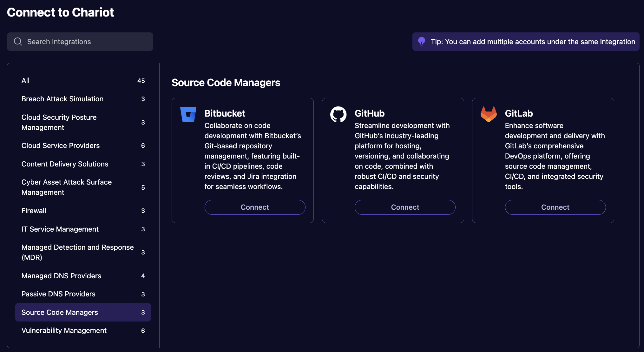Click the count 45 beside All

(x=141, y=81)
